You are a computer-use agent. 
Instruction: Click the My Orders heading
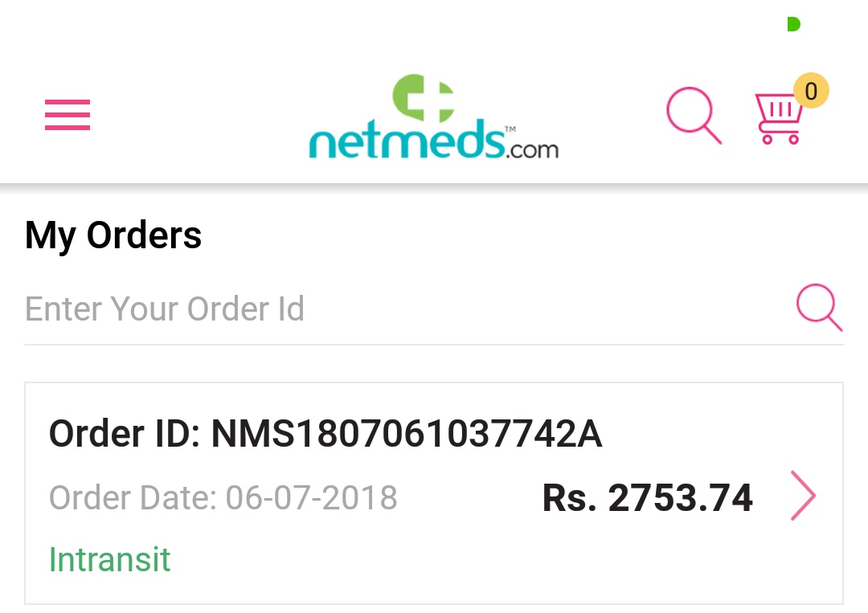(113, 235)
